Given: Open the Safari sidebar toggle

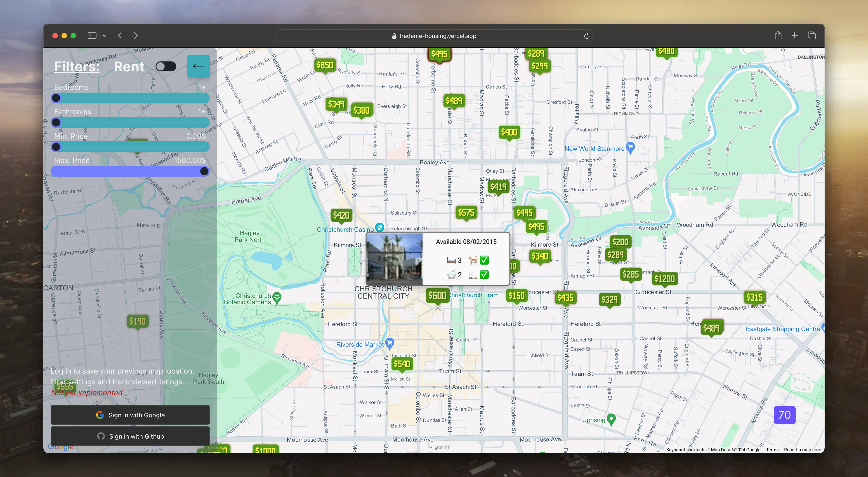Looking at the screenshot, I should tap(92, 36).
